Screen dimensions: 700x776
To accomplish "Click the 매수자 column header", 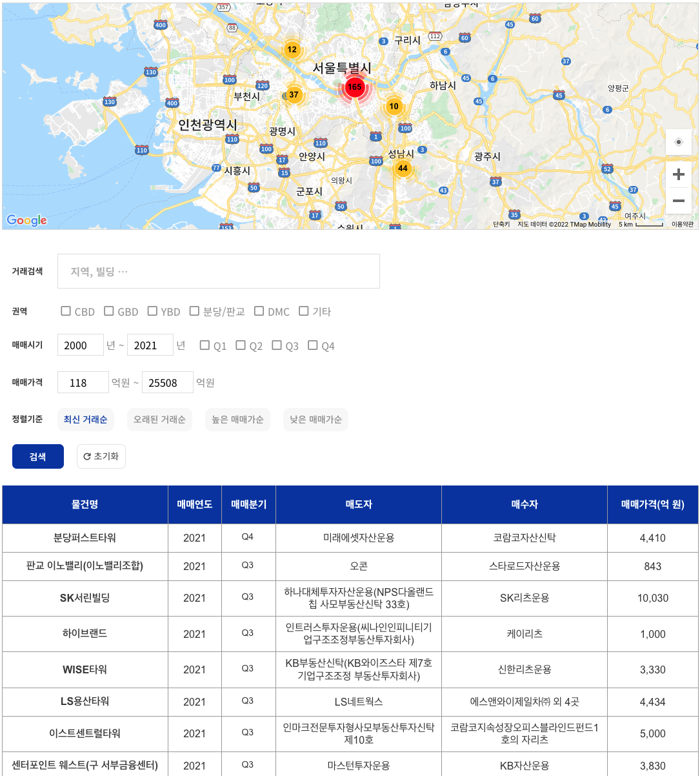I will click(525, 505).
